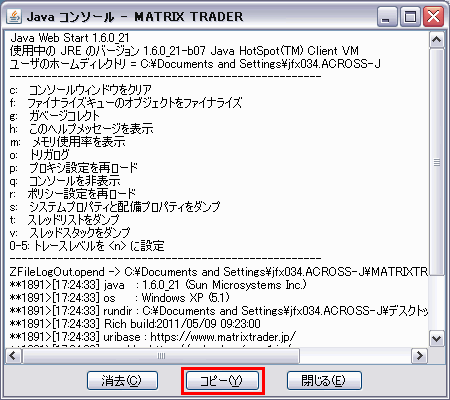Click the 'Rich build:2011/05/09' log line
This screenshot has width=450, height=400.
point(135,324)
